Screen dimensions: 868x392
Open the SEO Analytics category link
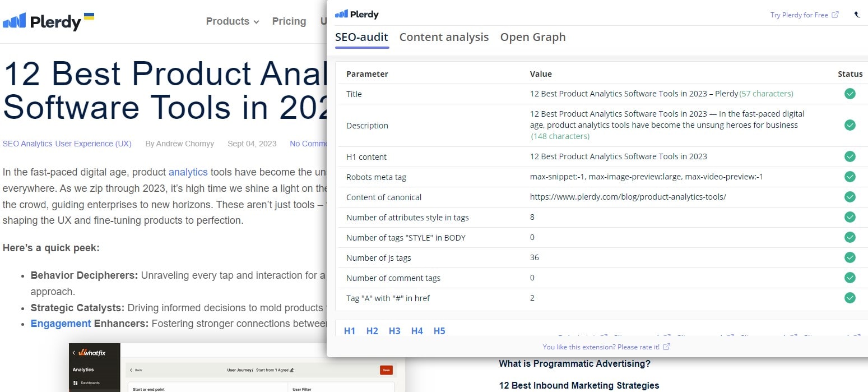(x=27, y=144)
